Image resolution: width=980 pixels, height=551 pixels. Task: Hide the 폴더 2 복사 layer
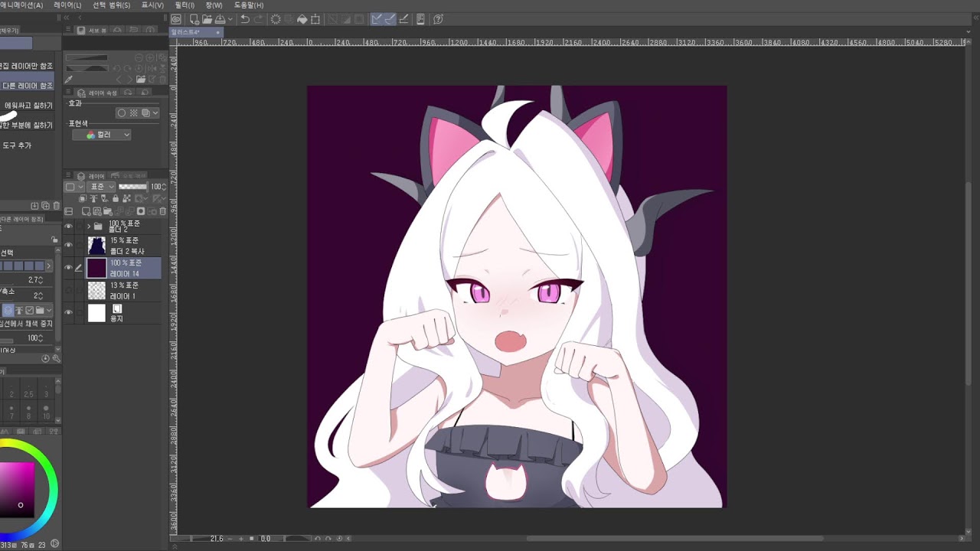point(68,246)
